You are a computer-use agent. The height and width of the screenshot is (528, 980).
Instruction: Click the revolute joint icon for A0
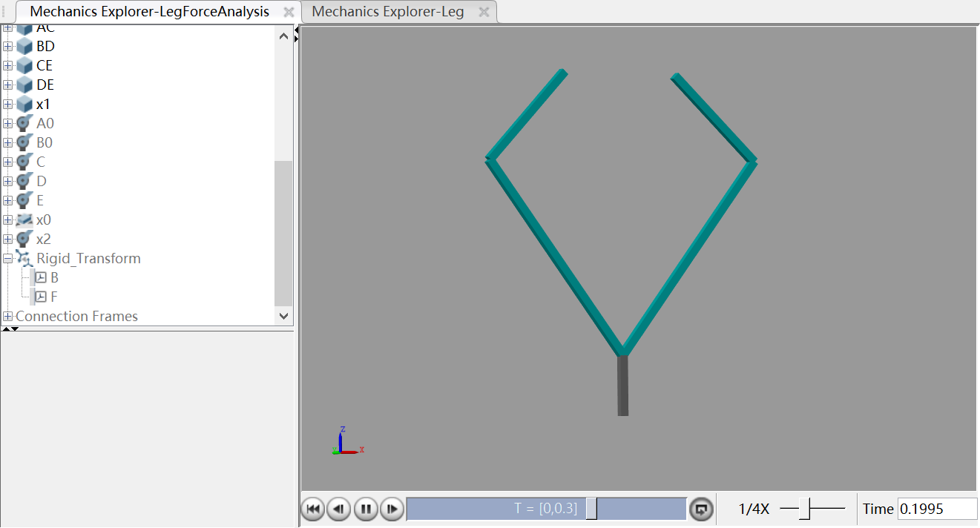tap(24, 123)
